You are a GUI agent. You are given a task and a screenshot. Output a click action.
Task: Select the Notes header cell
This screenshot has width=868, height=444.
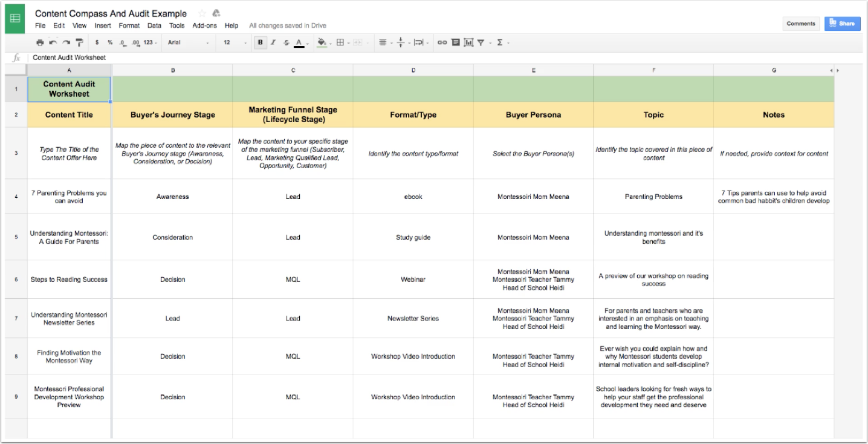[x=774, y=114]
